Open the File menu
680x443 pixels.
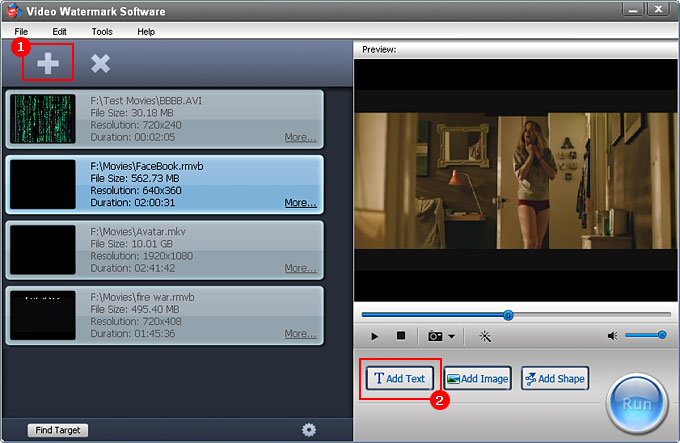(21, 32)
